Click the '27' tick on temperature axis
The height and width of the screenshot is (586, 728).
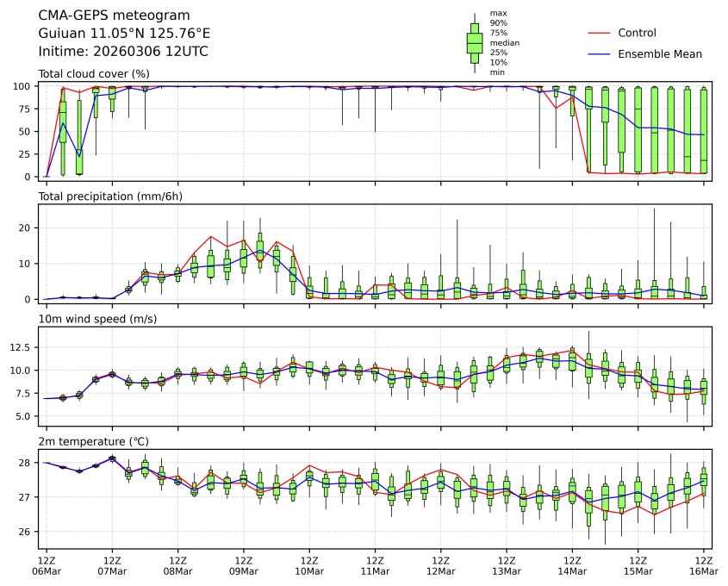25,497
